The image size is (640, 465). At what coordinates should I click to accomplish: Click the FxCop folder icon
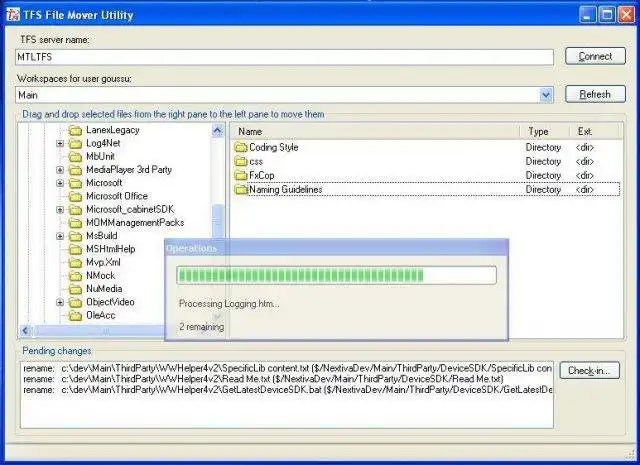241,176
